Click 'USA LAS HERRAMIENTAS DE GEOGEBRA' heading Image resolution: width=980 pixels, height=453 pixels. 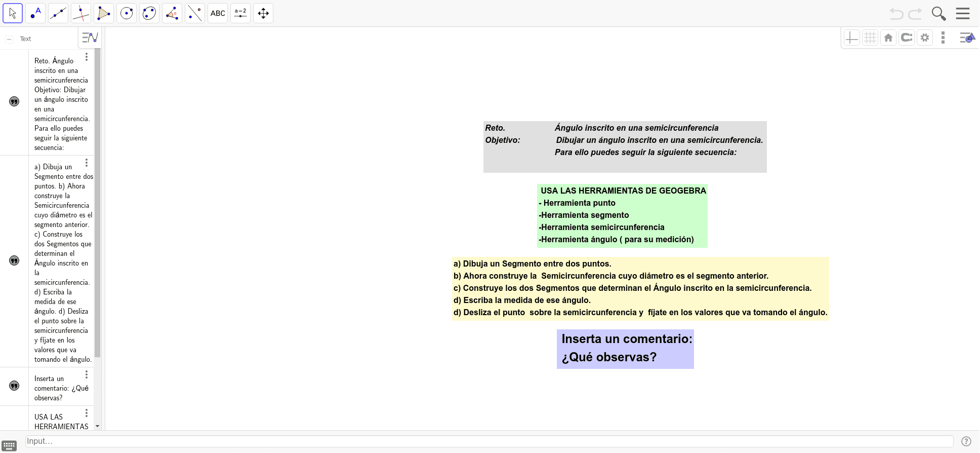click(623, 191)
